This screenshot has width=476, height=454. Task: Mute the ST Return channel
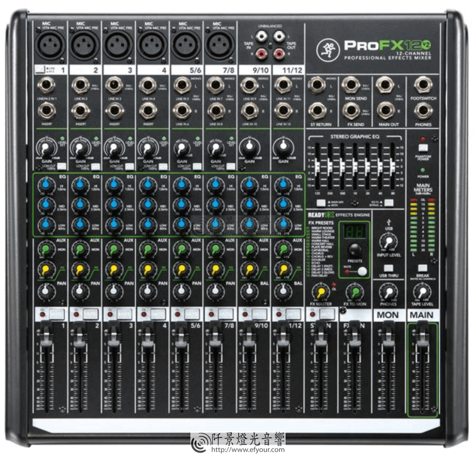tap(327, 314)
